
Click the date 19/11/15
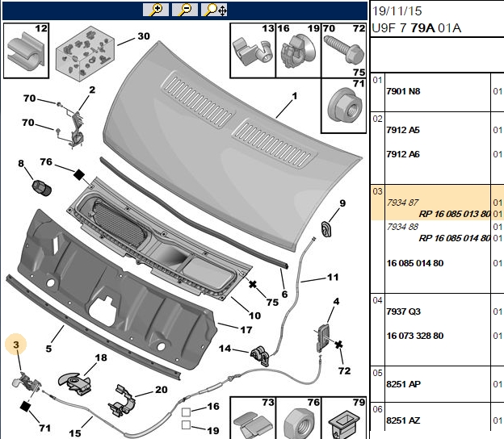click(397, 11)
